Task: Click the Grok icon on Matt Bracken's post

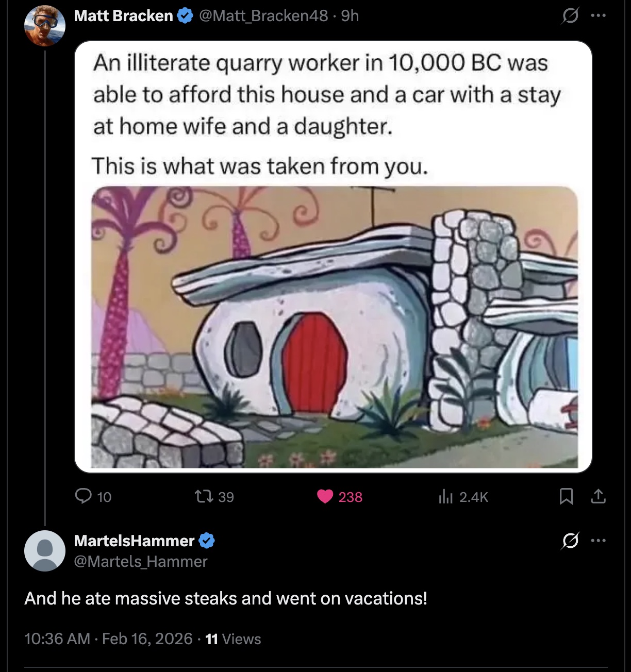Action: click(x=570, y=16)
